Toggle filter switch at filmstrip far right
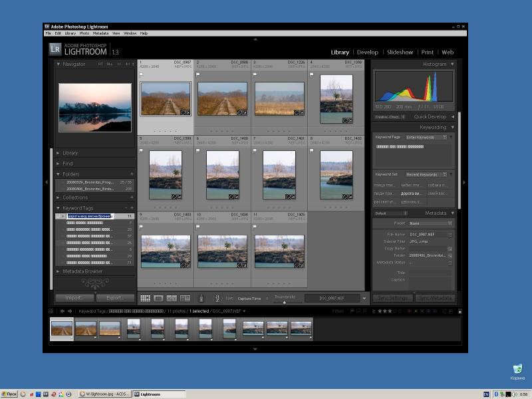Screen dimensions: 532x399 pyautogui.click(x=460, y=311)
